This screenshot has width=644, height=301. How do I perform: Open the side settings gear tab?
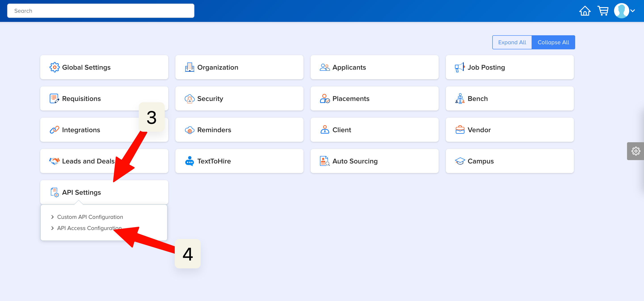point(636,151)
